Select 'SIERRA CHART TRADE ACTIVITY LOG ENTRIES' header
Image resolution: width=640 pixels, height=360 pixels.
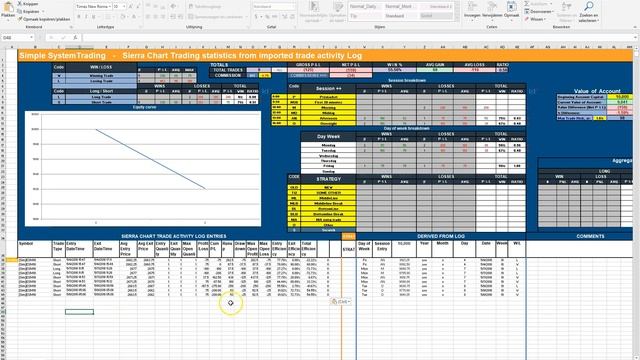coord(173,236)
